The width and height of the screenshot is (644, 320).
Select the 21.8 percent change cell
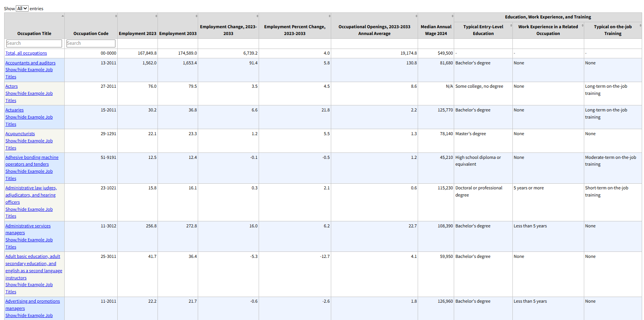295,117
